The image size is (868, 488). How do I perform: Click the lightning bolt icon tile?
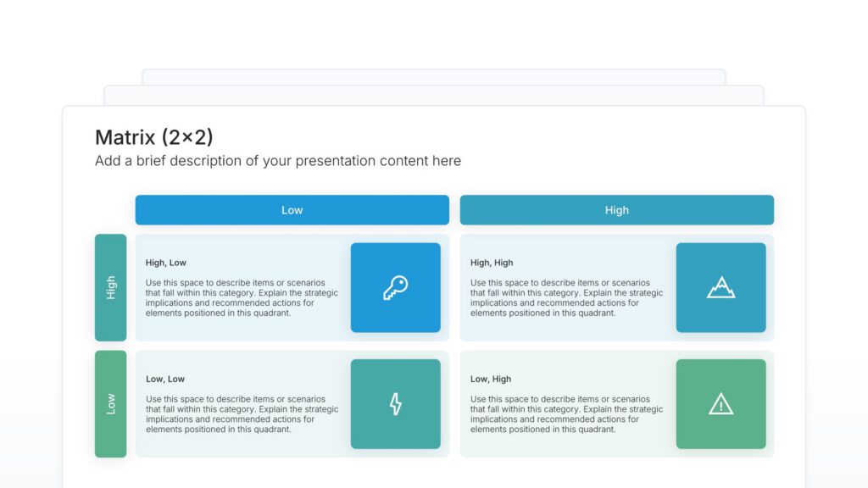395,403
